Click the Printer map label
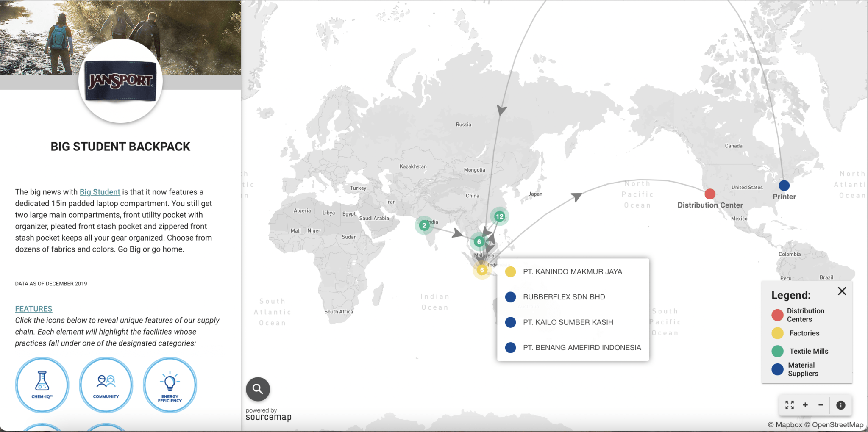Screen dimensions: 868x432 (784, 197)
